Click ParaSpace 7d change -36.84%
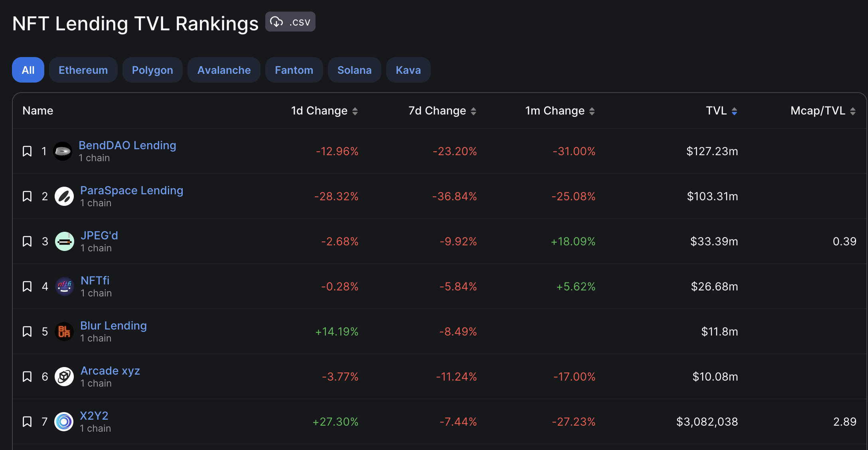Viewport: 868px width, 450px height. coord(455,196)
